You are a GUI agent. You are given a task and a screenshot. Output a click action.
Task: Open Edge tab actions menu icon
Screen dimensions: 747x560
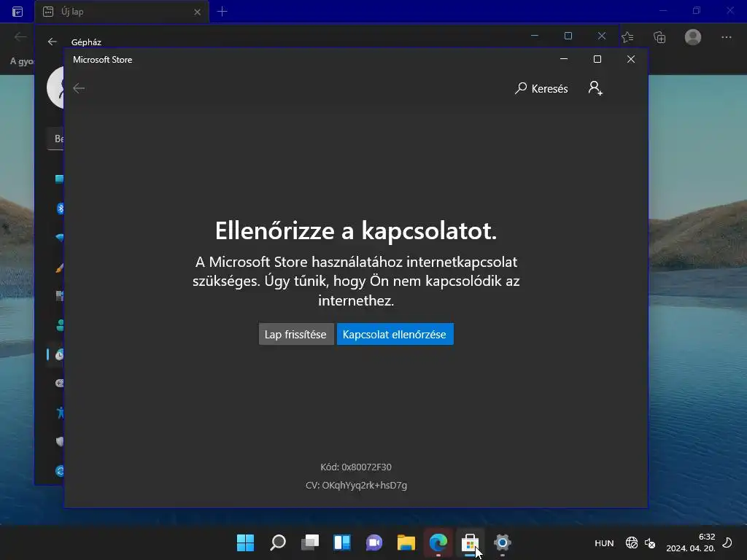18,12
